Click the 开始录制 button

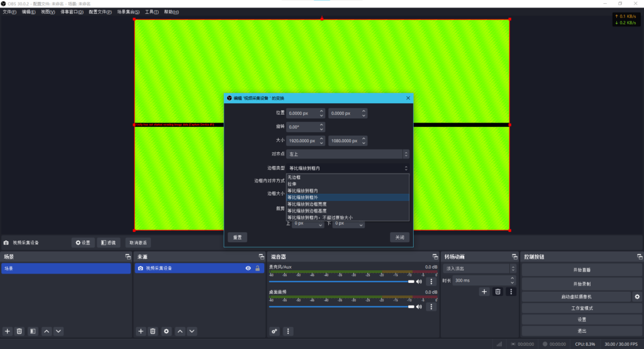coord(581,284)
